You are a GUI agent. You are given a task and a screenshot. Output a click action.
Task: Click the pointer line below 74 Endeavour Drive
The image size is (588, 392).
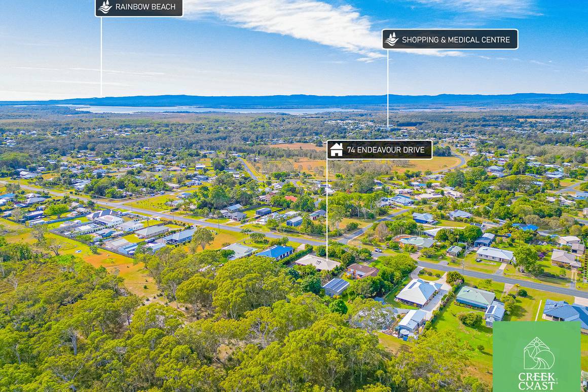click(x=327, y=210)
